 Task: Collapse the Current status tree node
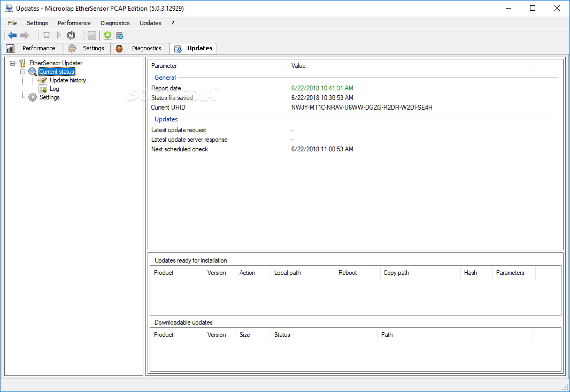[23, 72]
